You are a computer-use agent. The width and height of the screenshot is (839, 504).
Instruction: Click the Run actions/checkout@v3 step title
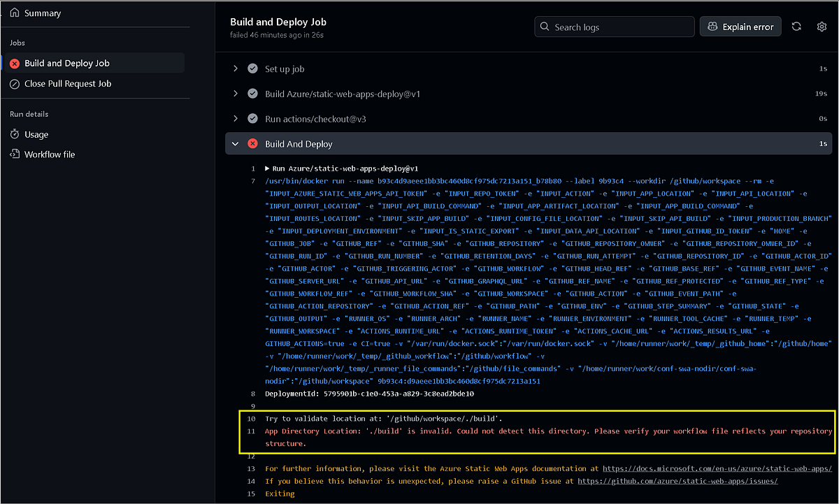tap(315, 119)
